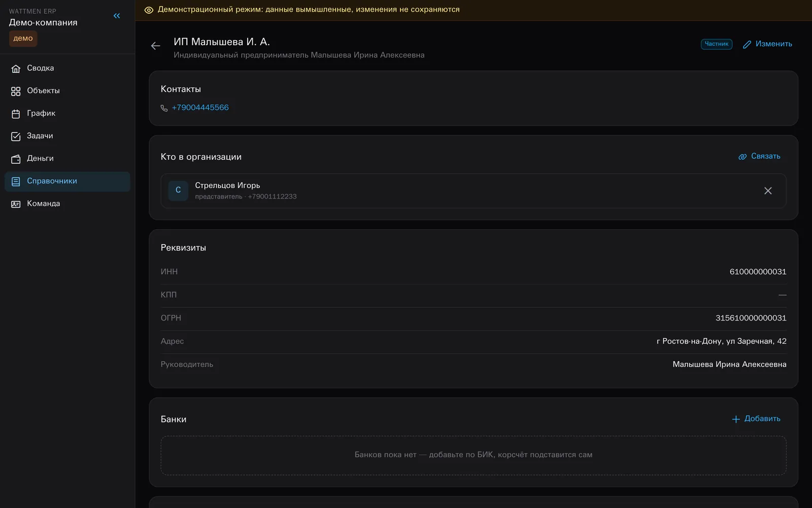Go to the График section
Screen dimensions: 812x508
coord(67,113)
